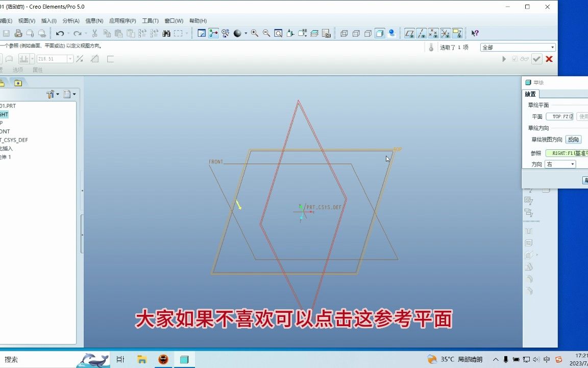The image size is (588, 368).
Task: Expand the dropdown beside the 216.51 value
Action: tap(70, 58)
